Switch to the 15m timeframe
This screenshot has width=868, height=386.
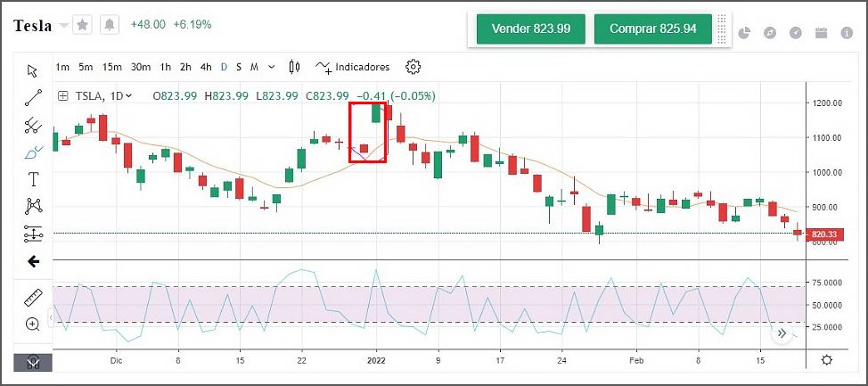point(111,67)
